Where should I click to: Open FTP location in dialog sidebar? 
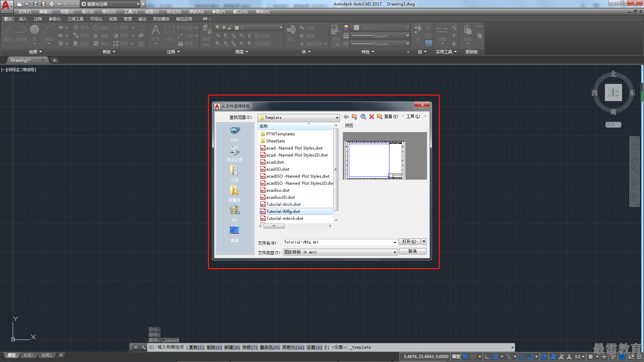point(234,214)
